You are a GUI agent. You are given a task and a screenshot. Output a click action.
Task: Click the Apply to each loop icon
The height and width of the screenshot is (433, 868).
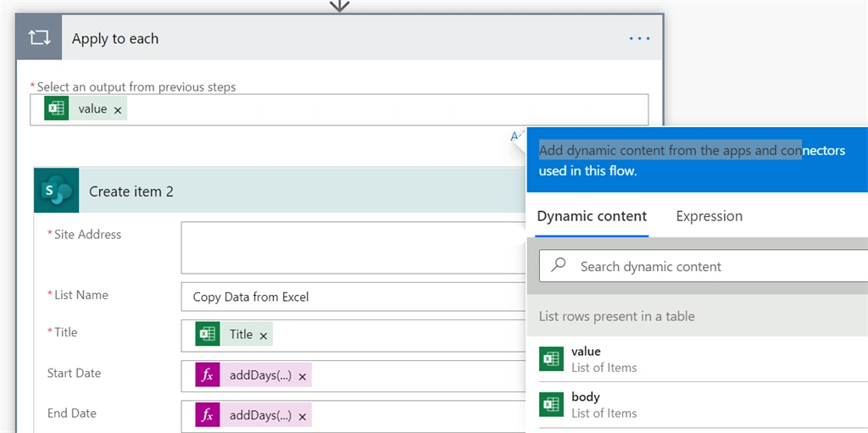39,37
